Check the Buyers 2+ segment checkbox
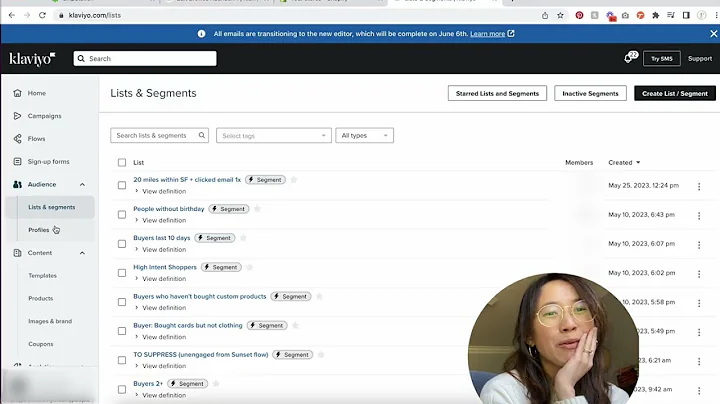The image size is (720, 404). [122, 389]
